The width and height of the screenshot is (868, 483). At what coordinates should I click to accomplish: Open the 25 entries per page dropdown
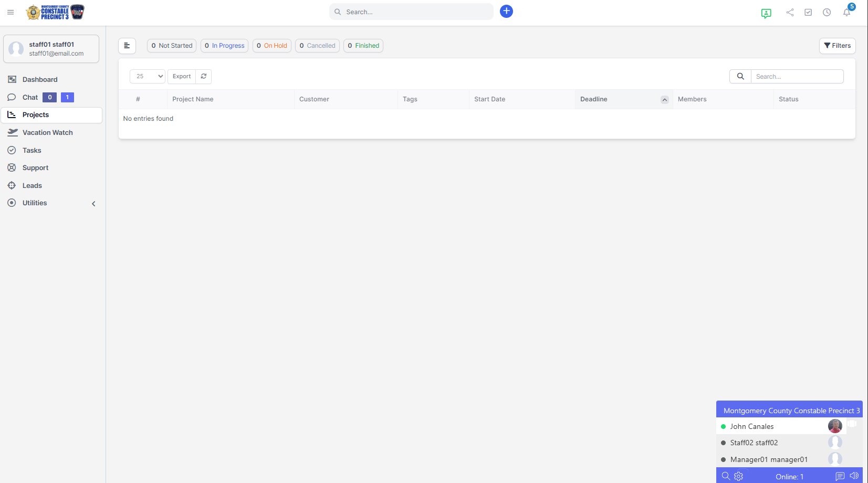point(148,76)
